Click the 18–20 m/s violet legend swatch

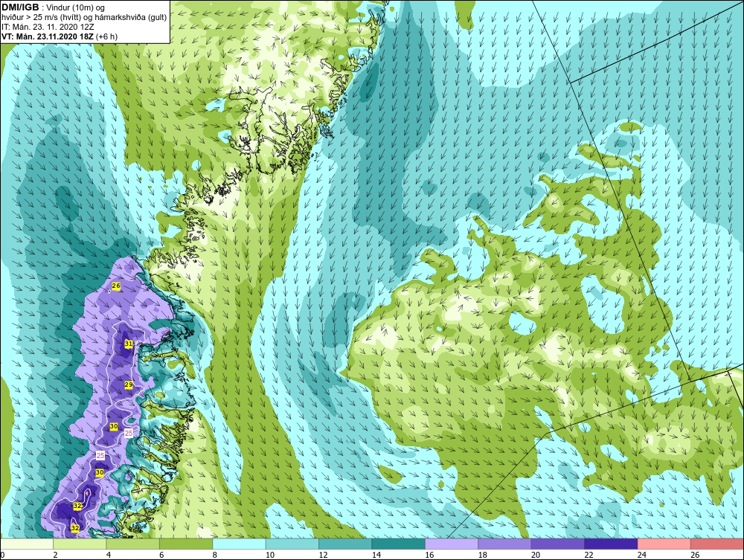tap(505, 544)
